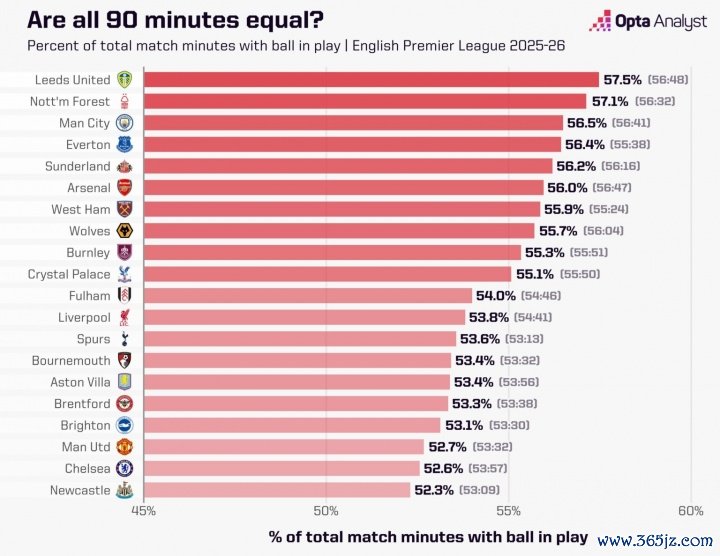The image size is (720, 556).
Task: Click the Brighton 53.1% bar
Action: 293,425
